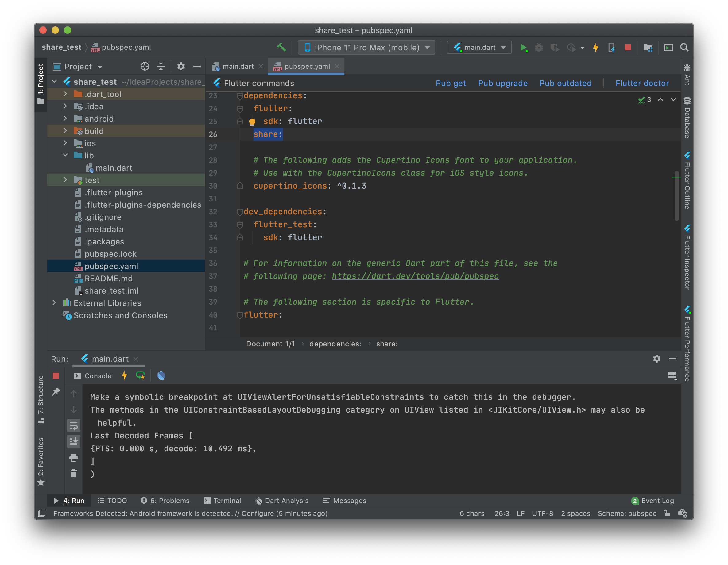The image size is (728, 565).
Task: Open the Terminal tool window tab
Action: pos(222,500)
